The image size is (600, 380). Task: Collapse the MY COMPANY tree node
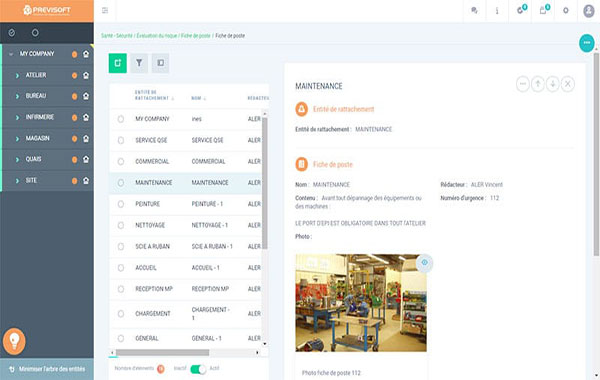(x=11, y=54)
